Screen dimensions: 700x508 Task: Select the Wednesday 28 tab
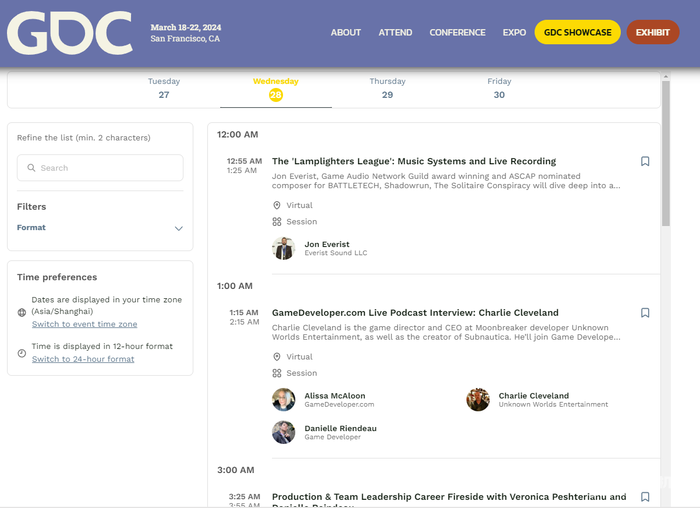click(x=276, y=88)
